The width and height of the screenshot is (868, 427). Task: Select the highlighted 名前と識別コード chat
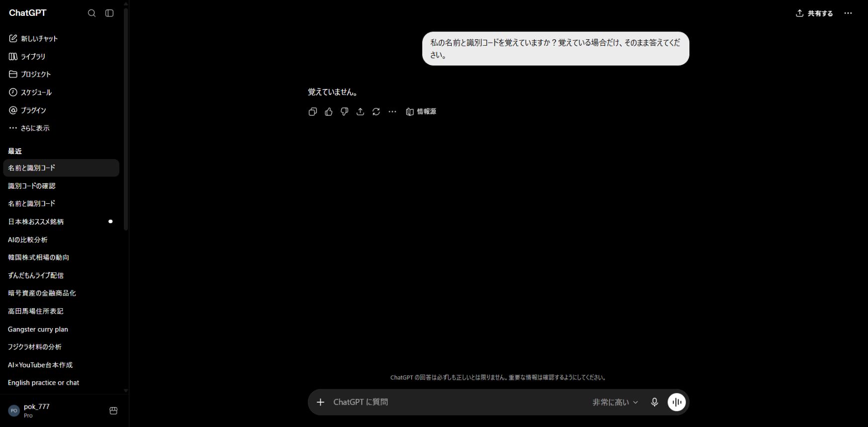(x=61, y=168)
